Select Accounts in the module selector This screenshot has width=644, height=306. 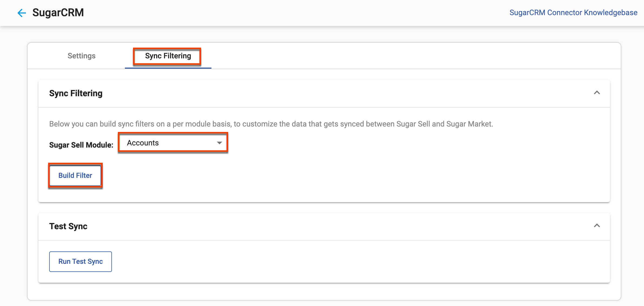click(173, 143)
